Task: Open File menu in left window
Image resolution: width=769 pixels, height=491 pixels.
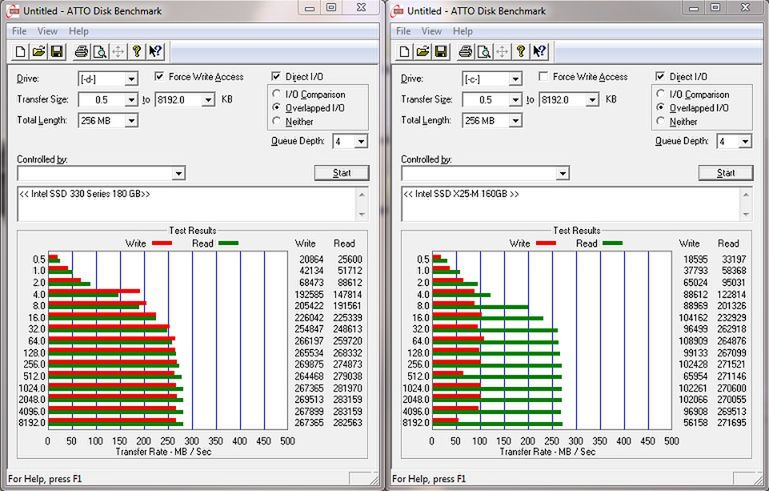Action: coord(19,31)
